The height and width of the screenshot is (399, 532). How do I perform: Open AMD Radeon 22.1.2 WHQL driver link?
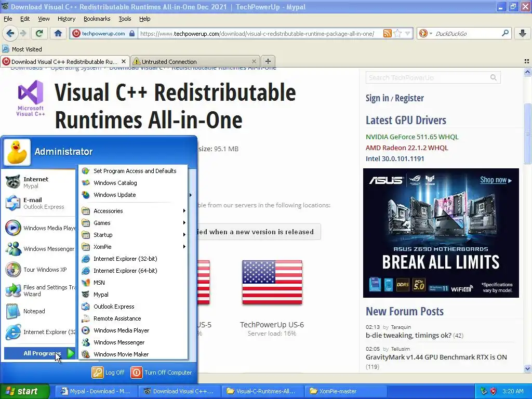click(x=407, y=148)
